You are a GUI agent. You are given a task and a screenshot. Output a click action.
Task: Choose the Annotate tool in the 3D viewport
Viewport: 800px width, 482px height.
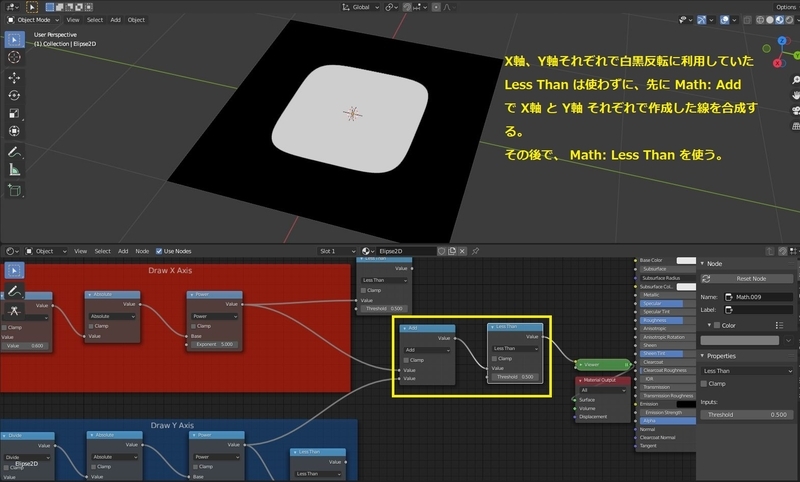click(14, 151)
